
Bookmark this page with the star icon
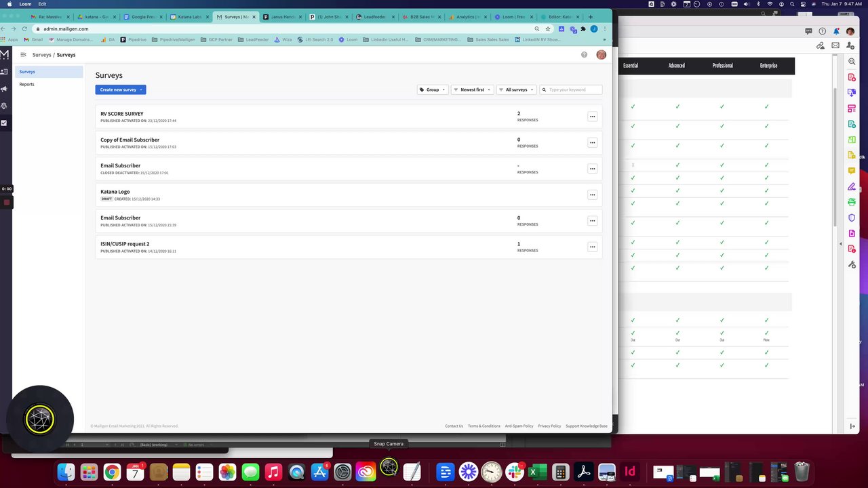pos(548,29)
